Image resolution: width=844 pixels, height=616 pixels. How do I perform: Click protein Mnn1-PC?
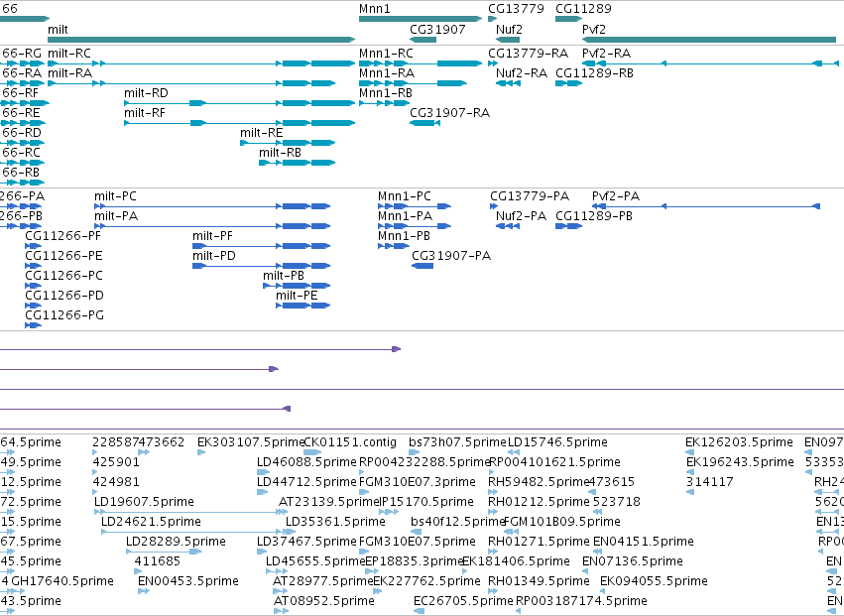click(x=405, y=196)
